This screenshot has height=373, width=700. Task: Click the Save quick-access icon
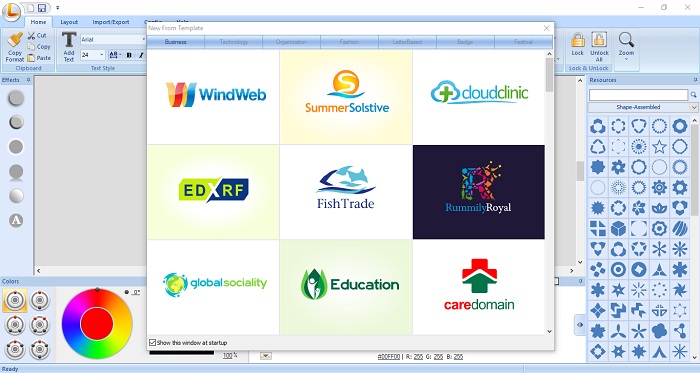tap(42, 8)
